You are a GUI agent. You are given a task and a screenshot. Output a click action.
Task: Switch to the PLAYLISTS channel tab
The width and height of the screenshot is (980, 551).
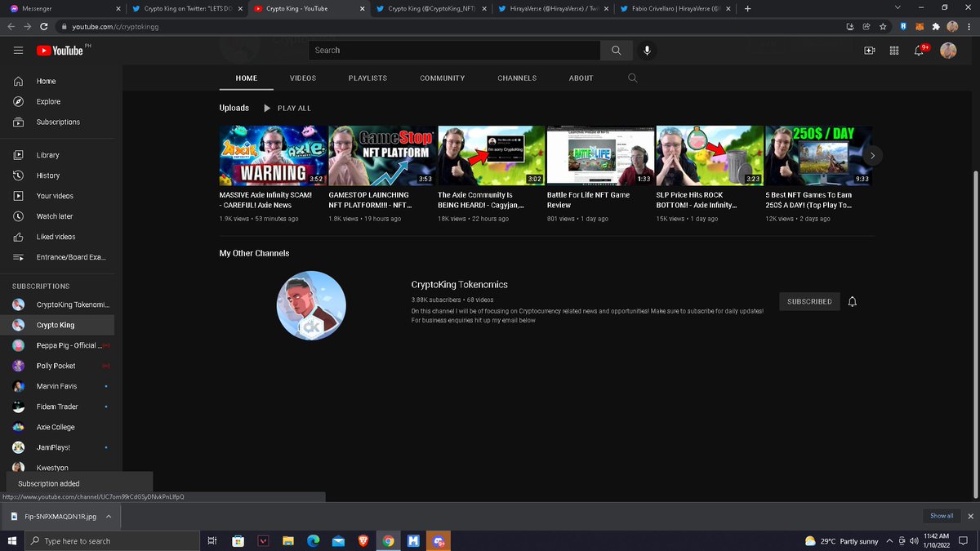(368, 78)
